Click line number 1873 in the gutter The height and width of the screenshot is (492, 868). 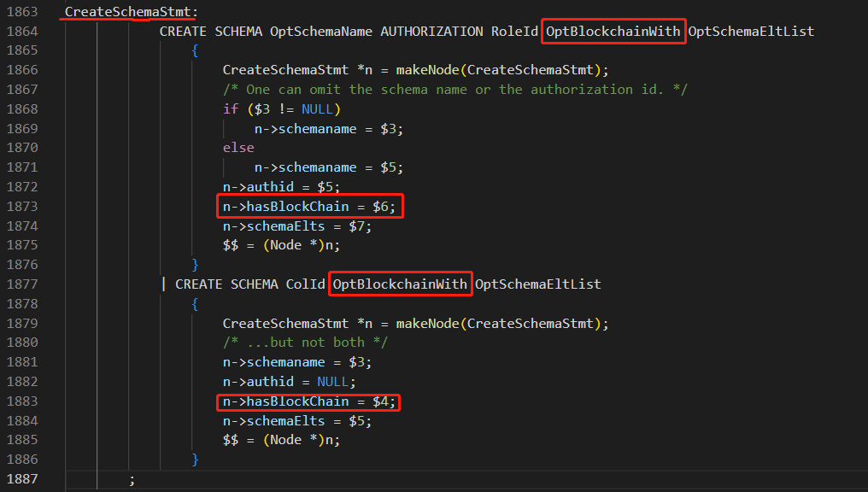point(22,207)
